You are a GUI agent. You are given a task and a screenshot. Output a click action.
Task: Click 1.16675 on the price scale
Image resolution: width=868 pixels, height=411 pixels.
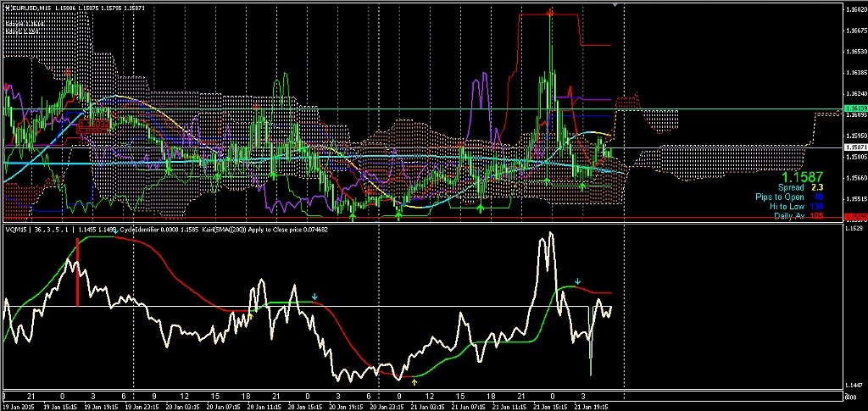pos(856,30)
